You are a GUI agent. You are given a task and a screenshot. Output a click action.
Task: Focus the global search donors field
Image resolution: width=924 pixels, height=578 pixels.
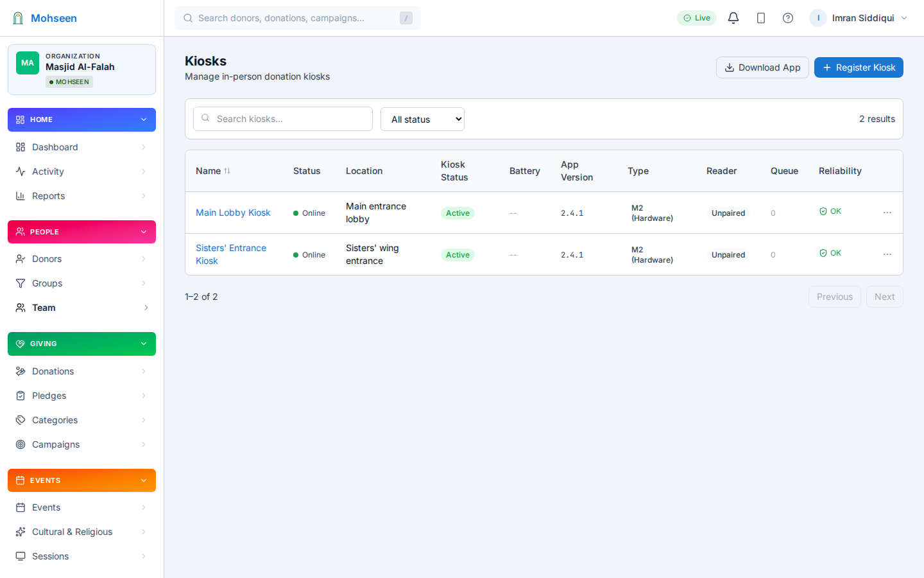click(x=298, y=18)
